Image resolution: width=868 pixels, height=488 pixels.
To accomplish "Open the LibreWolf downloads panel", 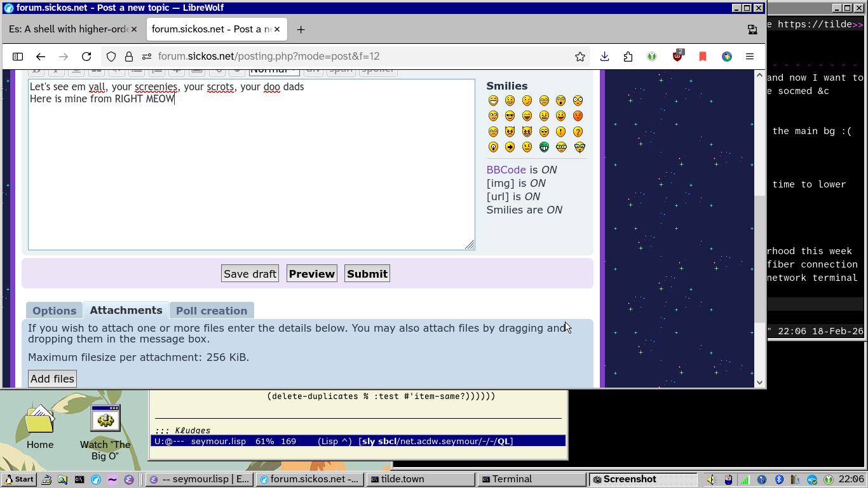I will pyautogui.click(x=604, y=56).
